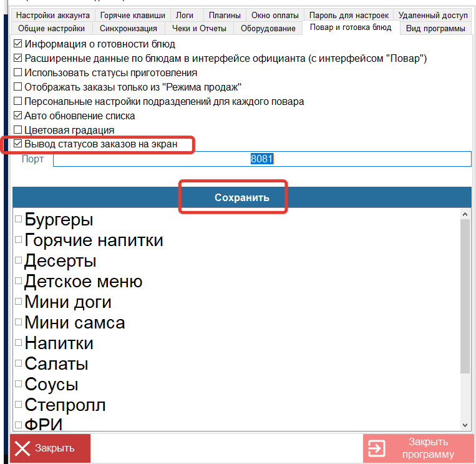Open the Оборудование tab
Screen dimensions: 476x464
coord(268,28)
